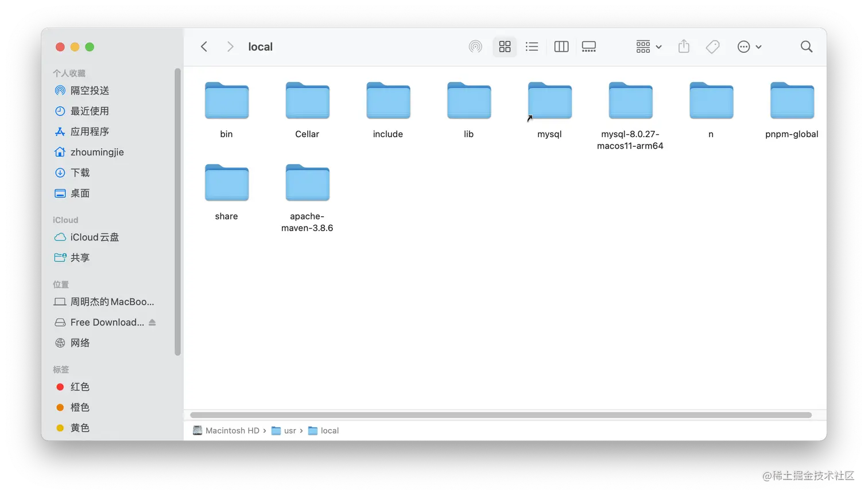Viewport: 868px width, 495px height.
Task: Switch to gallery view
Action: [589, 46]
